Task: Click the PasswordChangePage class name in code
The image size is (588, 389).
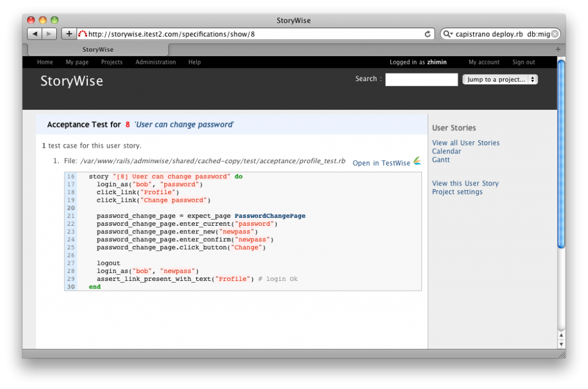Action: [x=270, y=215]
